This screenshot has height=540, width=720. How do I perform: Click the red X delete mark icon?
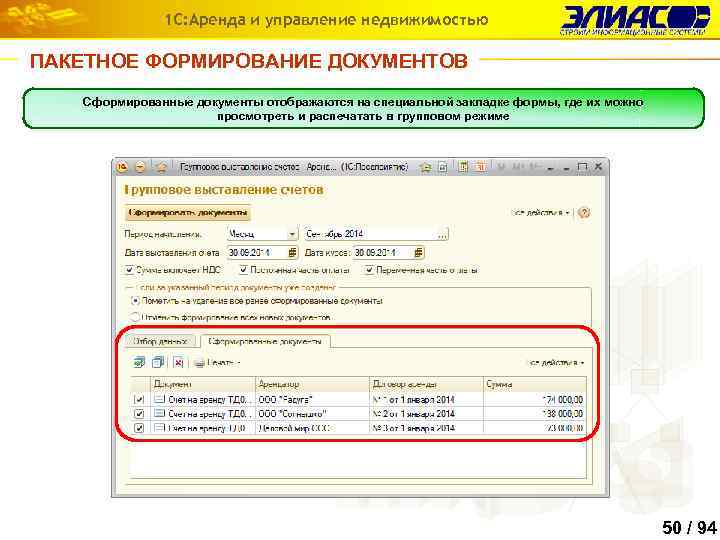tap(179, 362)
